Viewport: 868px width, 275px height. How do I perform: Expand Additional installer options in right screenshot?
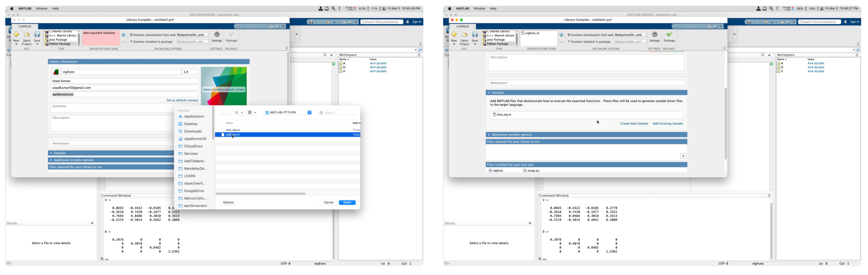pyautogui.click(x=489, y=135)
